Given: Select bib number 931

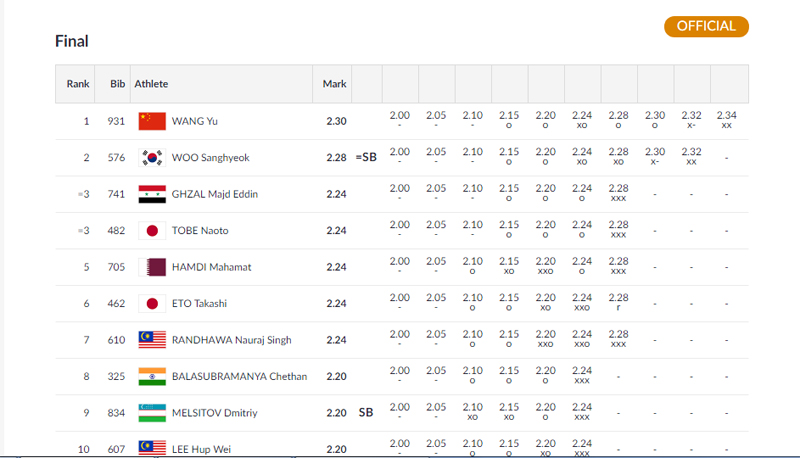Looking at the screenshot, I should click(x=116, y=121).
